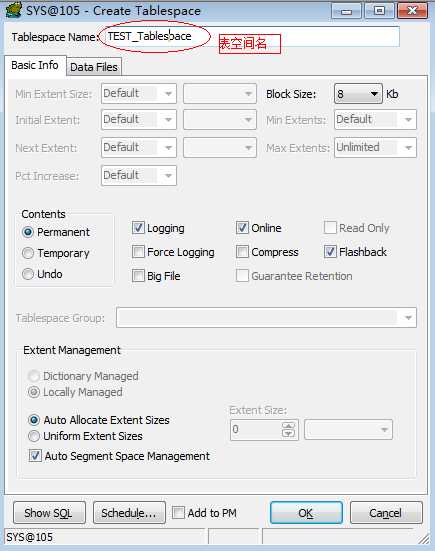Open the Basic Info tab
The height and width of the screenshot is (551, 435).
35,65
